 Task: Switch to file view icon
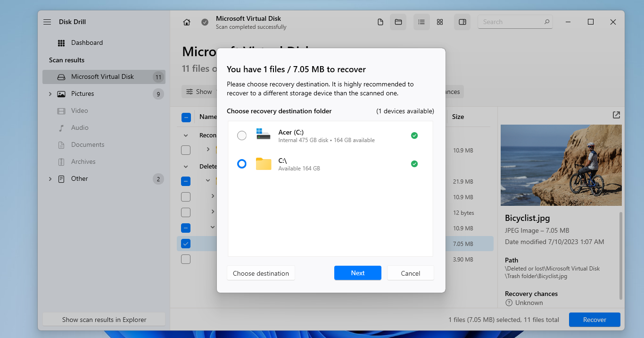(380, 22)
